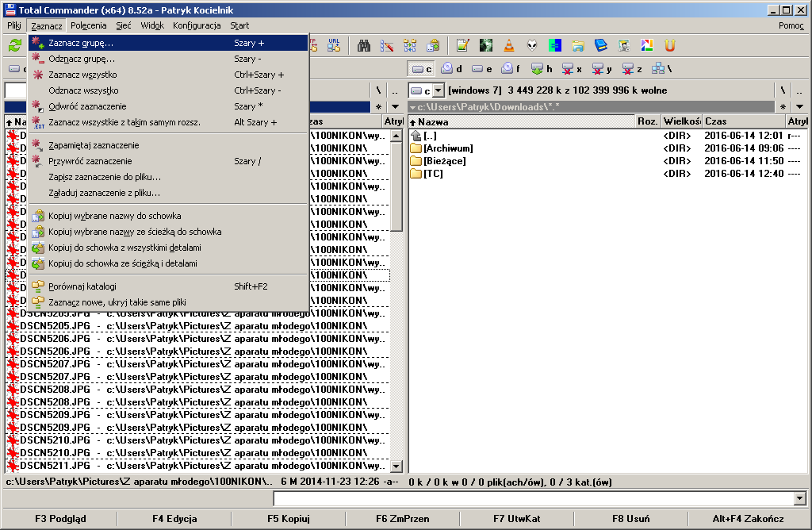The image size is (812, 530).
Task: Open the command line history dropdown
Action: pos(800,499)
